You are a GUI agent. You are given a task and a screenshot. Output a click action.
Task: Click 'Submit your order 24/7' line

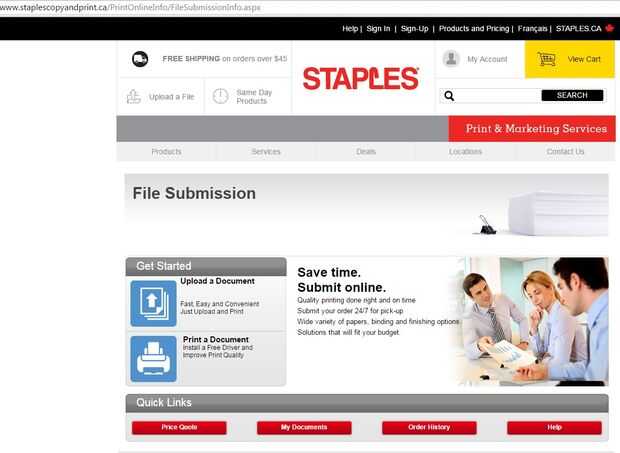coord(350,311)
